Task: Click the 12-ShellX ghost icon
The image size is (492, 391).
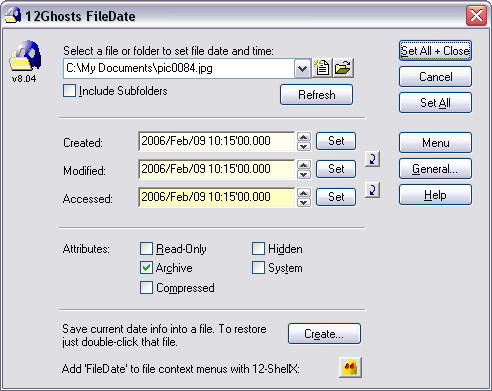Action: (350, 368)
